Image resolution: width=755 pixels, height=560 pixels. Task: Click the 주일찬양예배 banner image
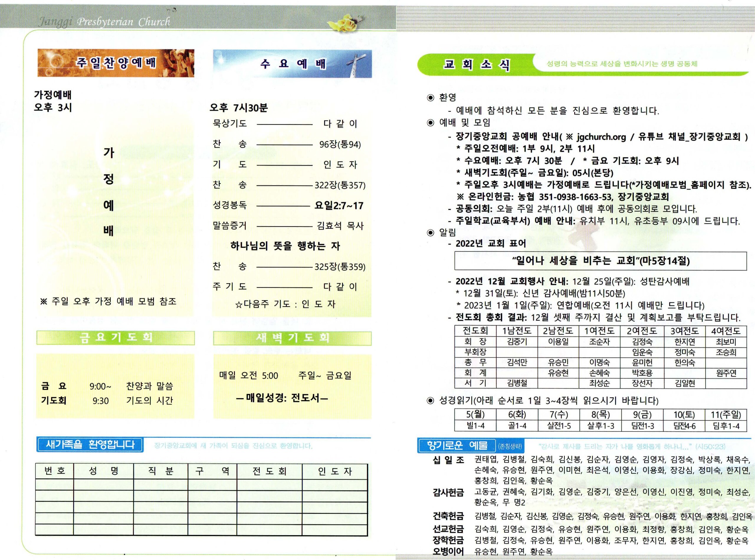tap(116, 63)
